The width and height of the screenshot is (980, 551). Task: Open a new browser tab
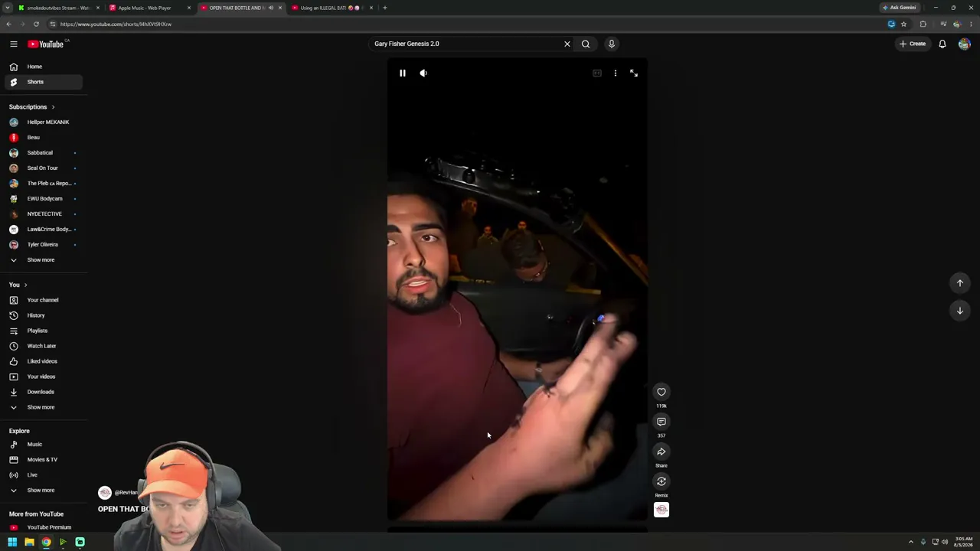[385, 8]
